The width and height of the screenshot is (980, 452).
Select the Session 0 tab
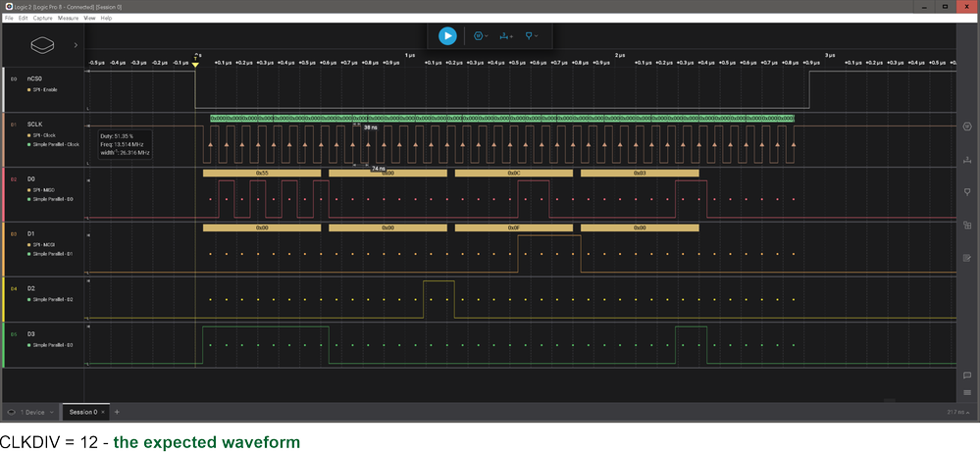(x=83, y=412)
